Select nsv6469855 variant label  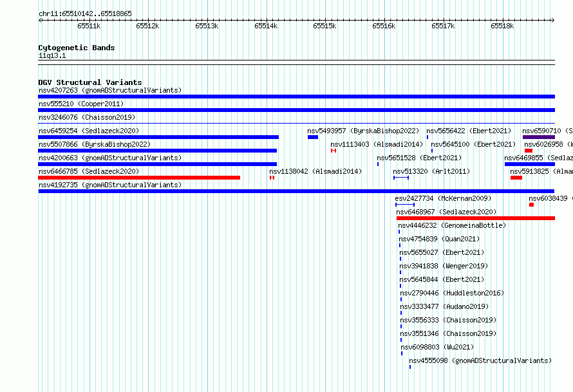coord(539,158)
